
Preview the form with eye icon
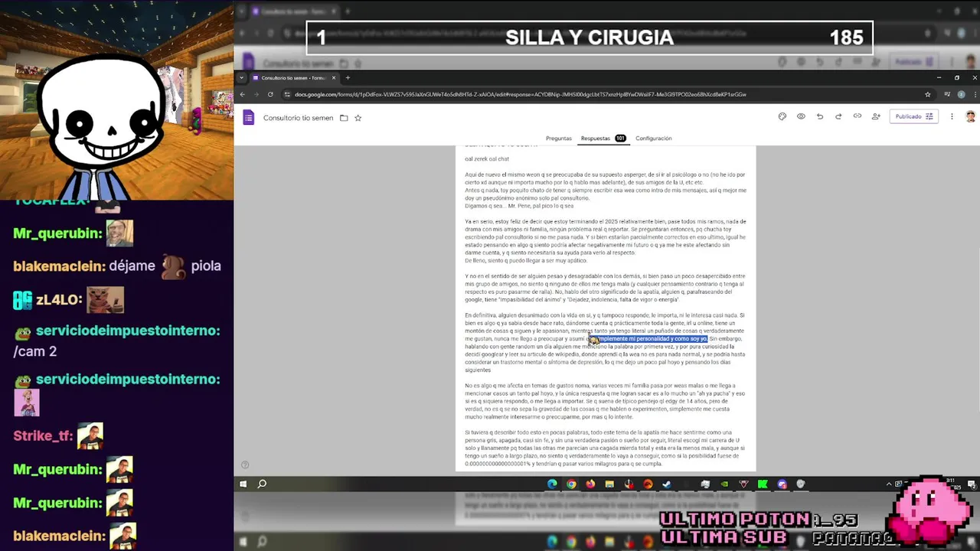point(801,116)
